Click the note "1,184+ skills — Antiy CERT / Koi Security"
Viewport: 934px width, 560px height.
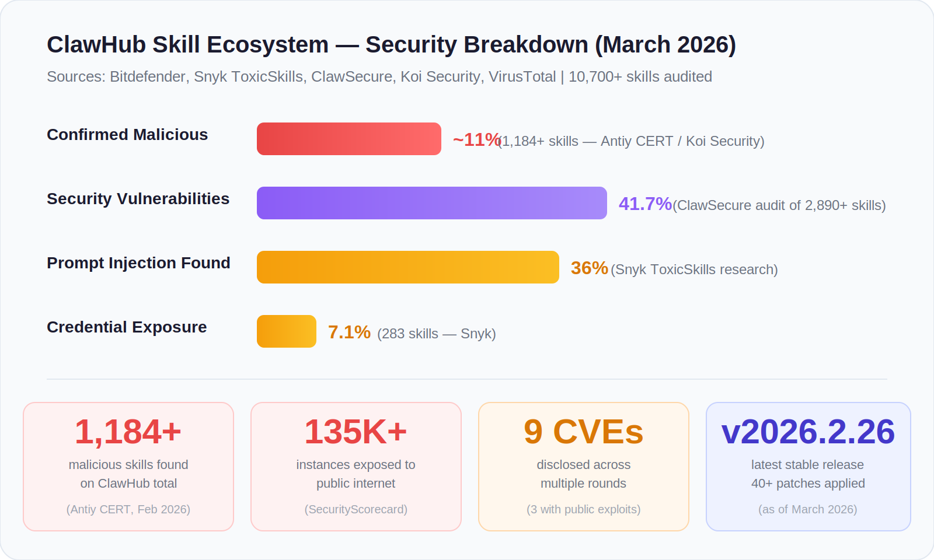(631, 141)
